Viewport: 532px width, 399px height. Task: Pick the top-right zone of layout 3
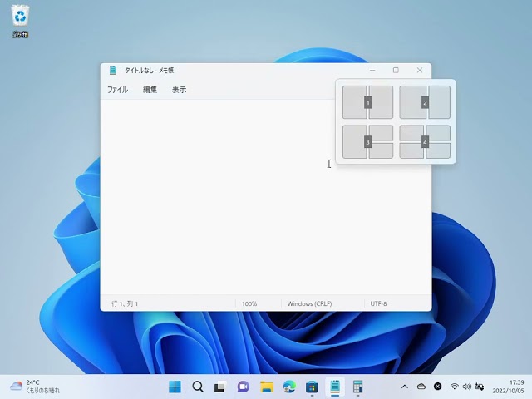[x=382, y=133]
